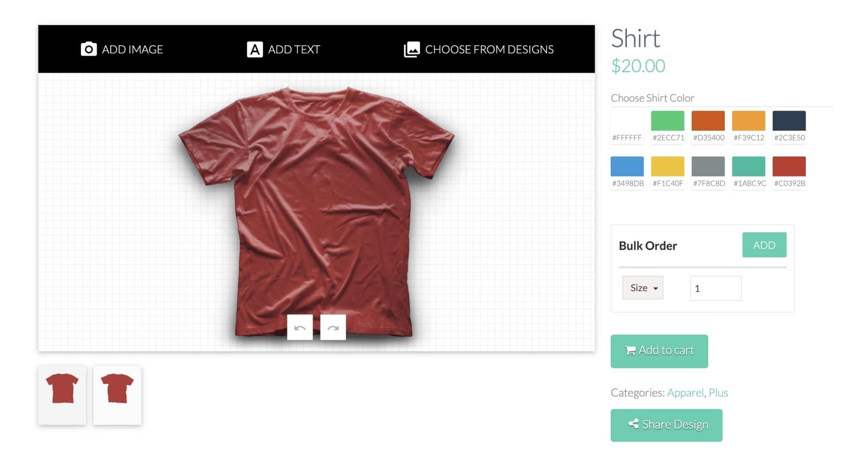Image resolution: width=868 pixels, height=458 pixels.
Task: Expand the Bulk Order section
Action: (764, 245)
